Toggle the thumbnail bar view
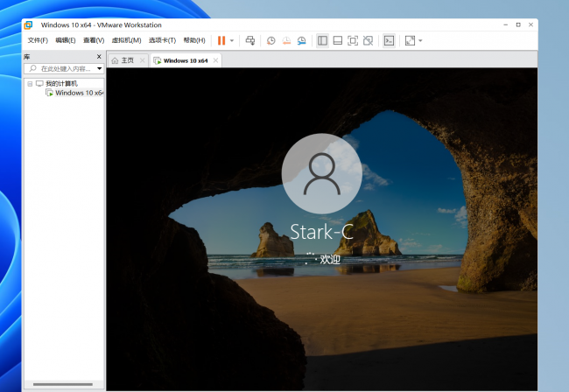The width and height of the screenshot is (569, 392). coord(338,40)
